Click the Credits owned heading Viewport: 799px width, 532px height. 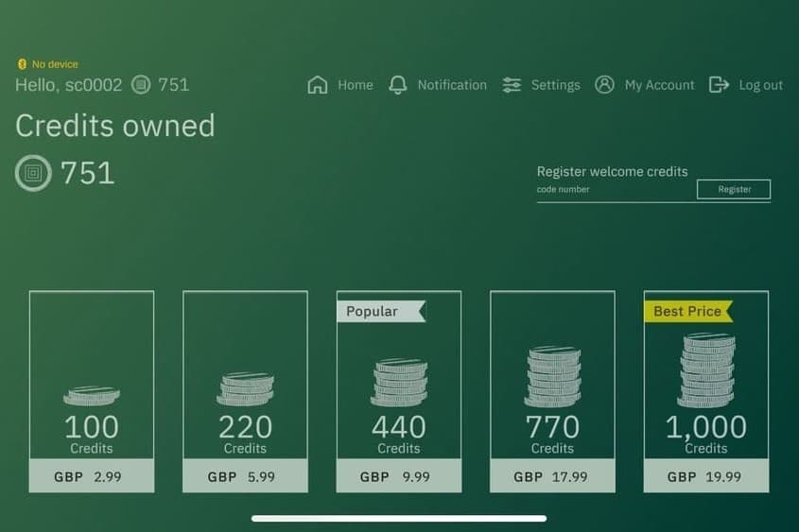coord(115,126)
